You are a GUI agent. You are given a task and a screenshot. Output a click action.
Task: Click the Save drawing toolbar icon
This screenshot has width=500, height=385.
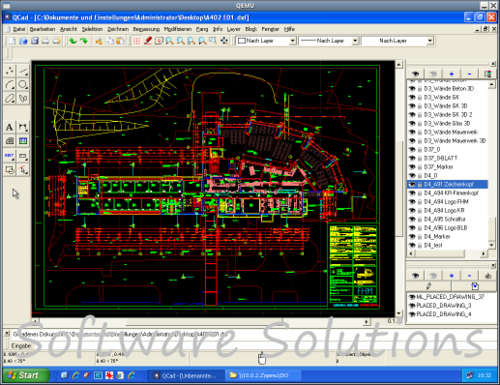(x=35, y=41)
